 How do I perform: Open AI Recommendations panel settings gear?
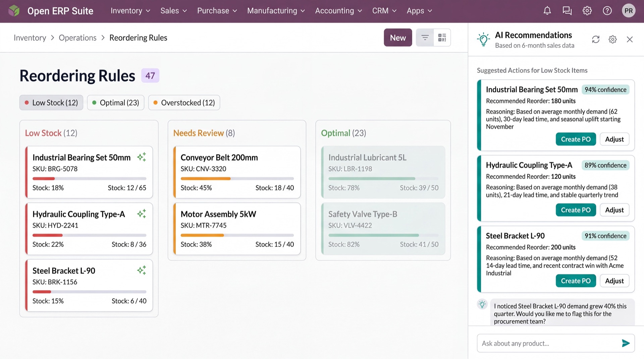(612, 40)
